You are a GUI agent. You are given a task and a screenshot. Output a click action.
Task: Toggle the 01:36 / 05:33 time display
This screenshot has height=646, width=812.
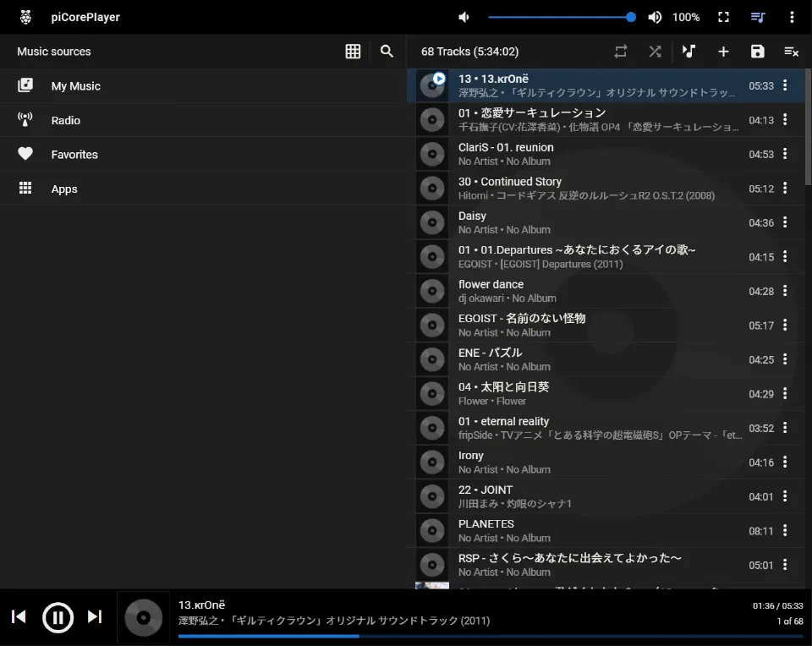tap(778, 605)
